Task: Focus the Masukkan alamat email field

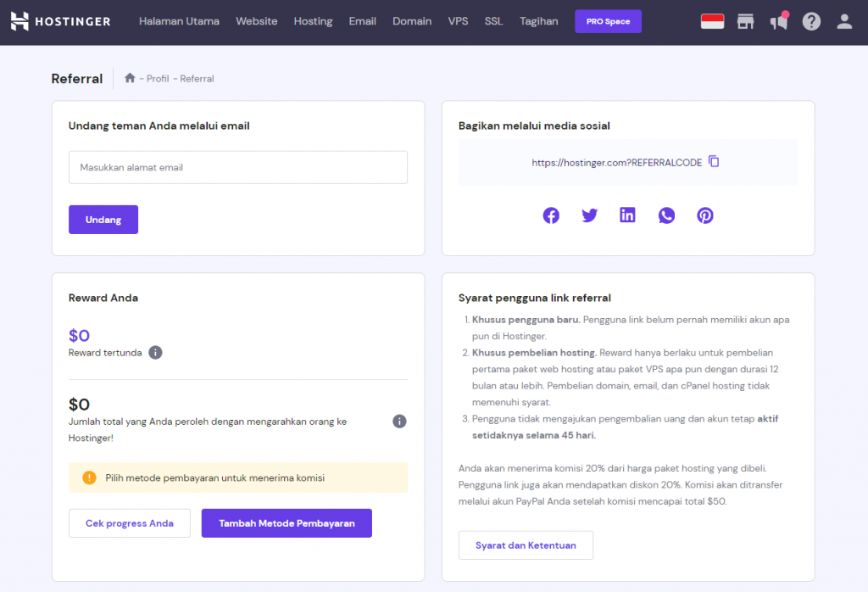Action: click(x=238, y=168)
